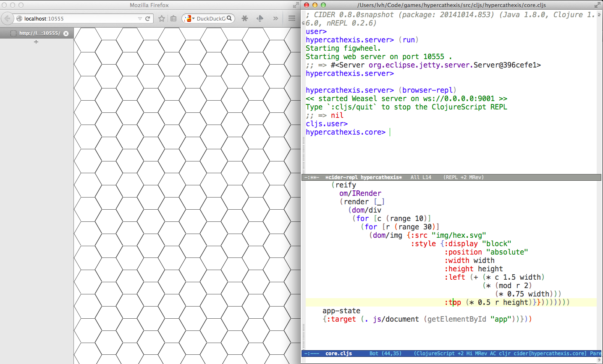This screenshot has height=364, width=603.
Task: Click the "img/hex.svg" string
Action: click(x=459, y=235)
